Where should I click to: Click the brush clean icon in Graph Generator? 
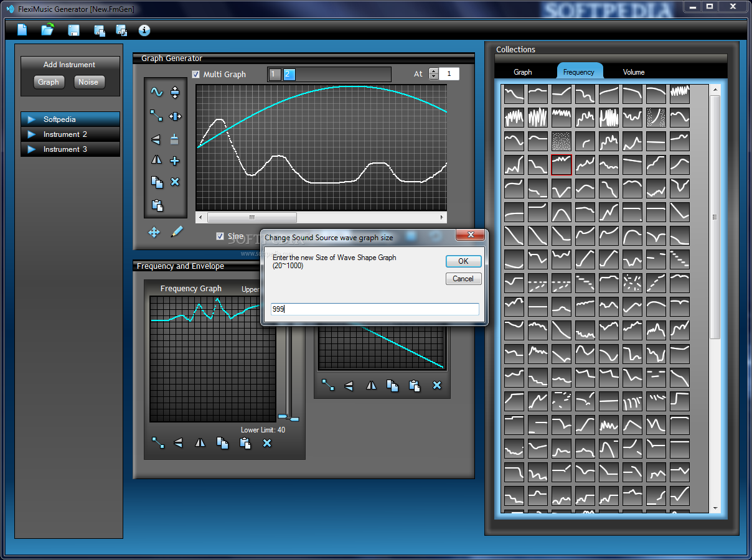(175, 139)
